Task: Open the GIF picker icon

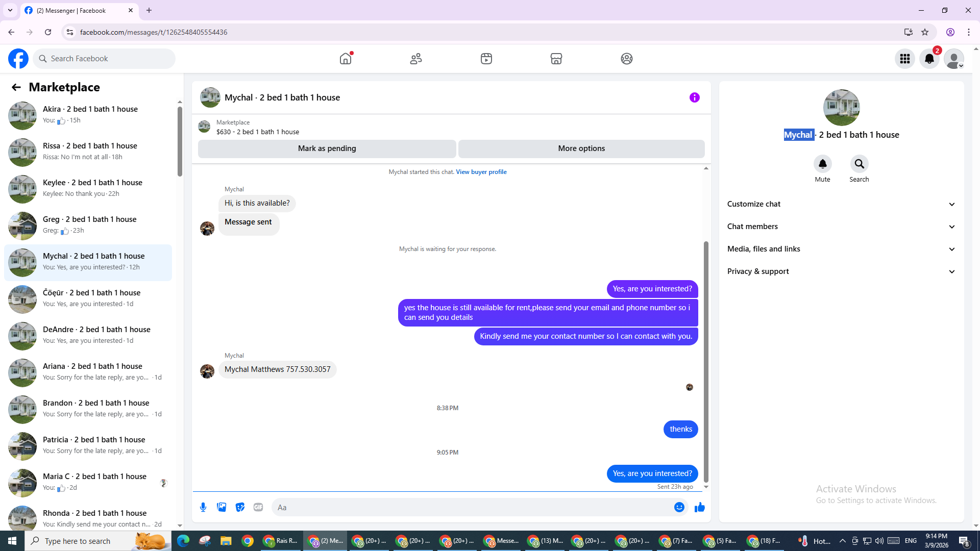Action: (258, 507)
